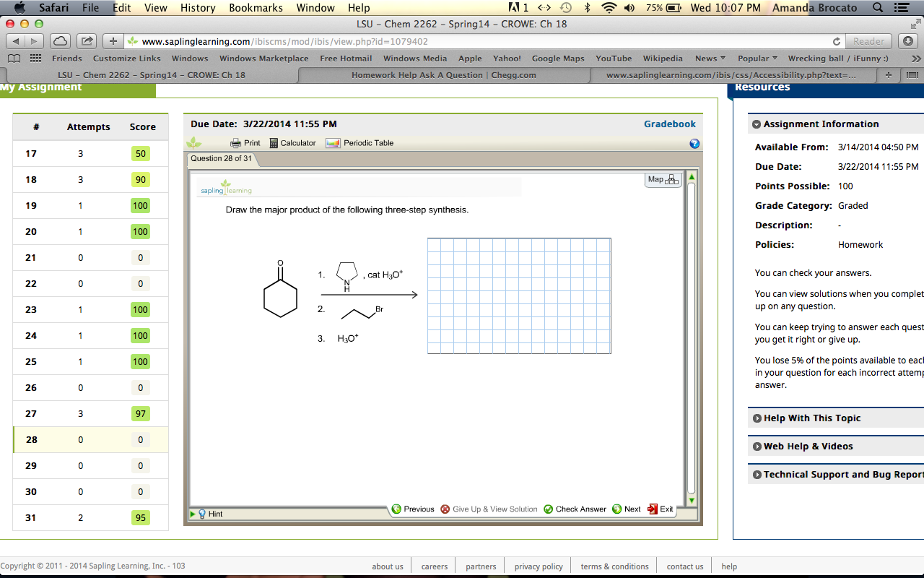Open the question Map button

663,179
